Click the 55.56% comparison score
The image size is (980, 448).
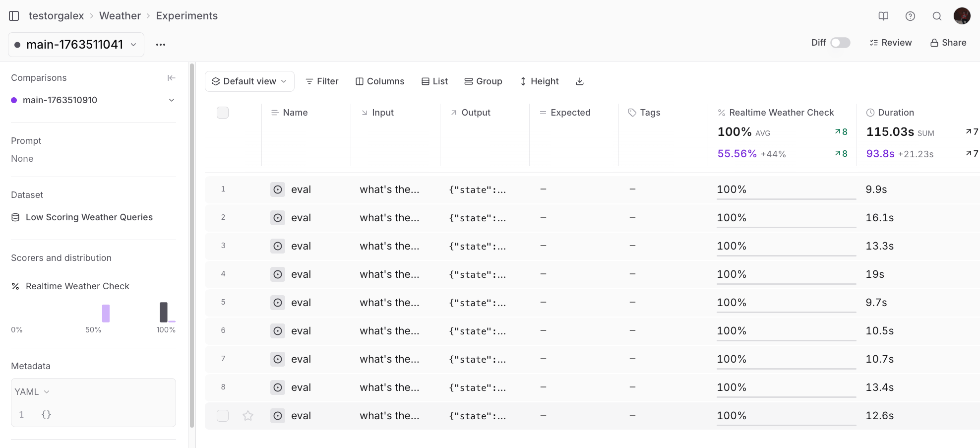pos(737,154)
